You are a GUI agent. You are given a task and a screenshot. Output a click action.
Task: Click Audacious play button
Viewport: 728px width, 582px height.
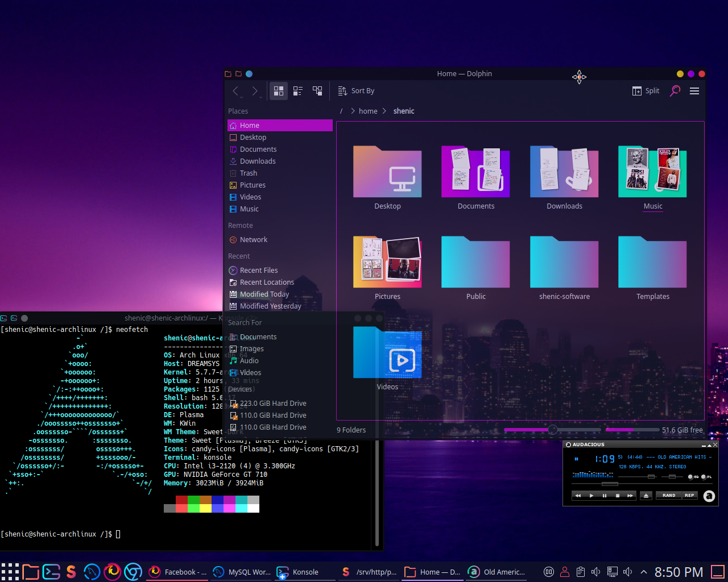[591, 496]
